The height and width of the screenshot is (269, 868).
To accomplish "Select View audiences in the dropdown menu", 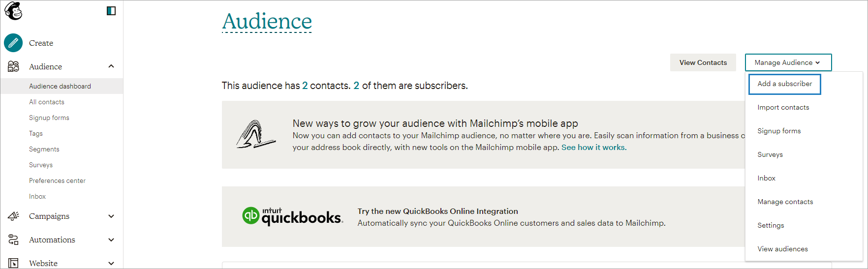I will pyautogui.click(x=782, y=249).
